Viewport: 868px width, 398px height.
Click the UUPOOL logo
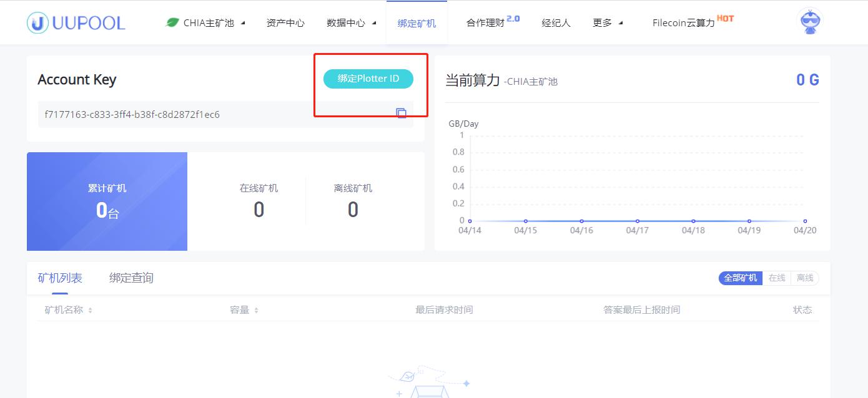(x=76, y=23)
